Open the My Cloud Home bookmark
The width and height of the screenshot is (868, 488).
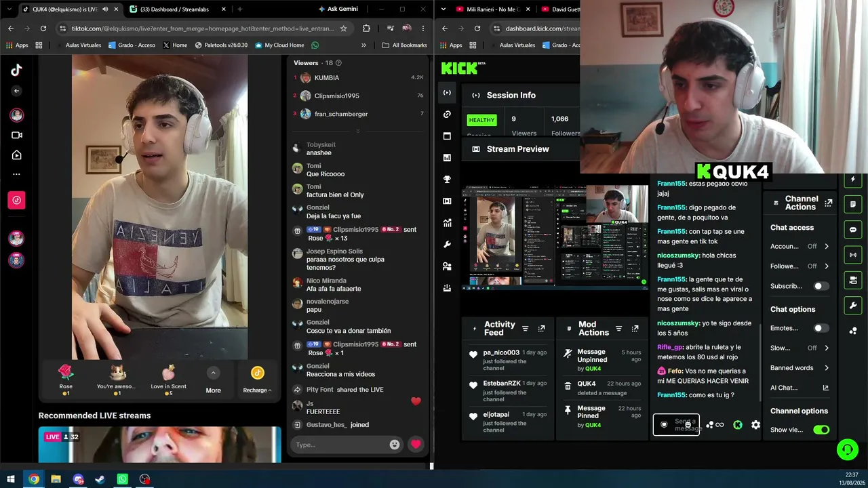279,45
